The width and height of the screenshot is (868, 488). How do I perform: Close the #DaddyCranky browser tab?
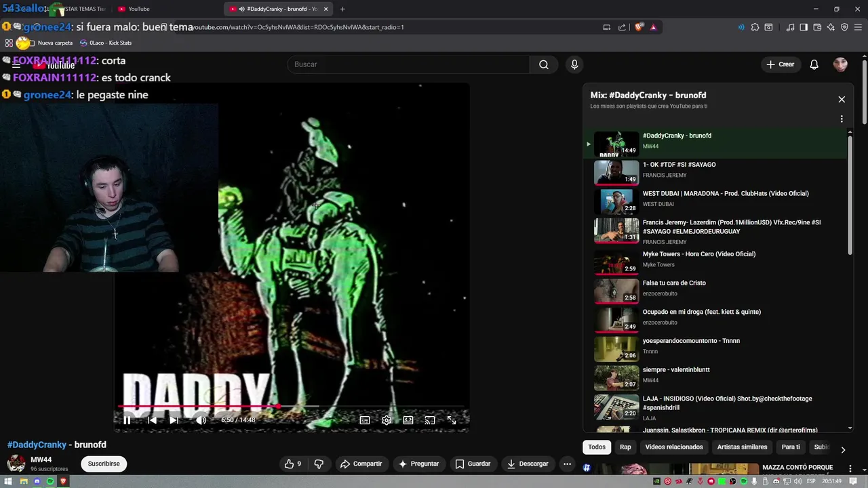[x=325, y=9]
